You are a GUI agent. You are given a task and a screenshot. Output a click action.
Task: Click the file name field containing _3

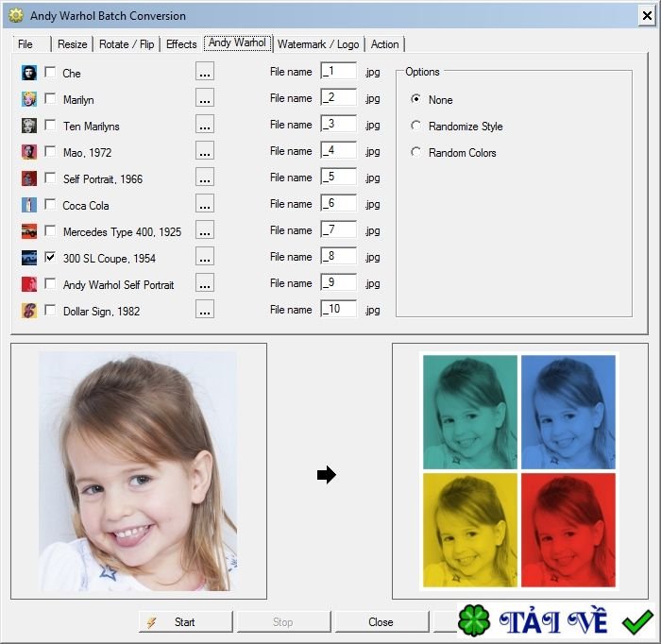pyautogui.click(x=338, y=124)
